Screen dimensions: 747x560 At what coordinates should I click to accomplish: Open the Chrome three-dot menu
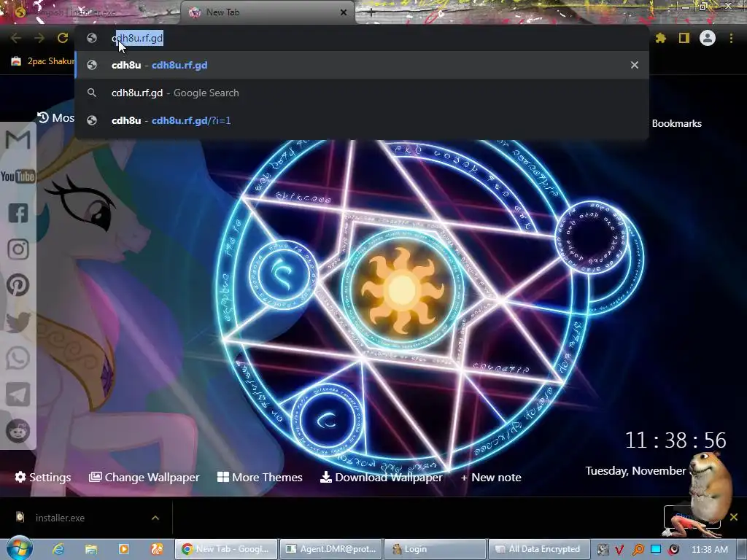click(731, 38)
